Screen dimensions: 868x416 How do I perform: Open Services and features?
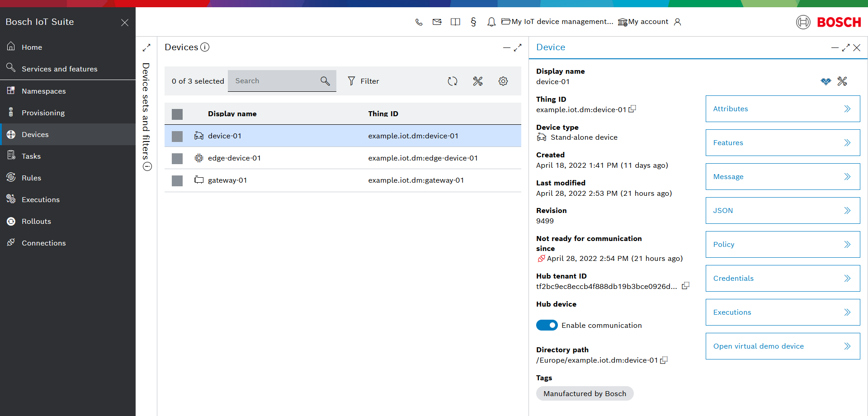click(x=68, y=69)
